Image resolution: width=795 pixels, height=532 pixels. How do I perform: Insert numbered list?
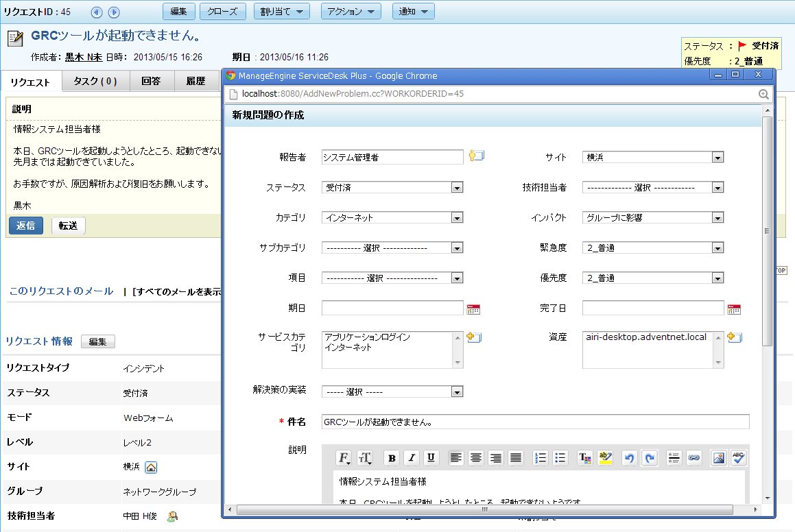coord(541,458)
